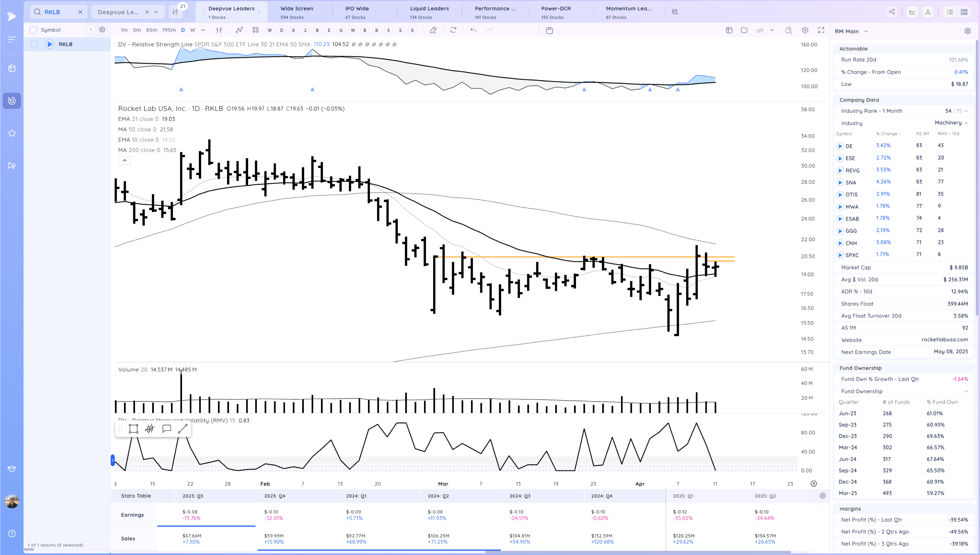Open the share icon in top bar
The height and width of the screenshot is (555, 980).
pyautogui.click(x=892, y=12)
